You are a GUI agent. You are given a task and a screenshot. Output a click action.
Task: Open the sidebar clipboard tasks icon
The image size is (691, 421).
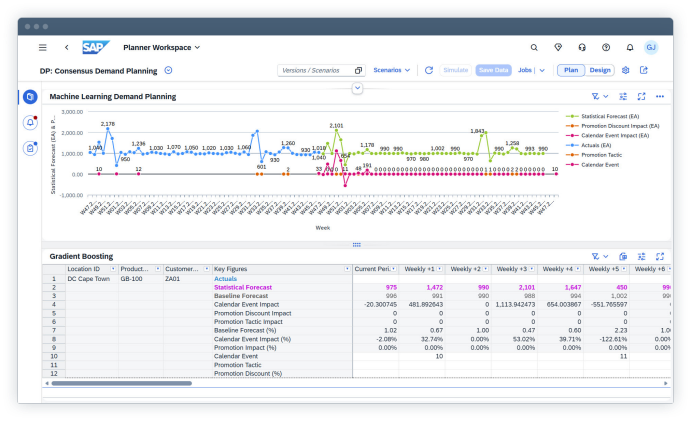pos(30,148)
